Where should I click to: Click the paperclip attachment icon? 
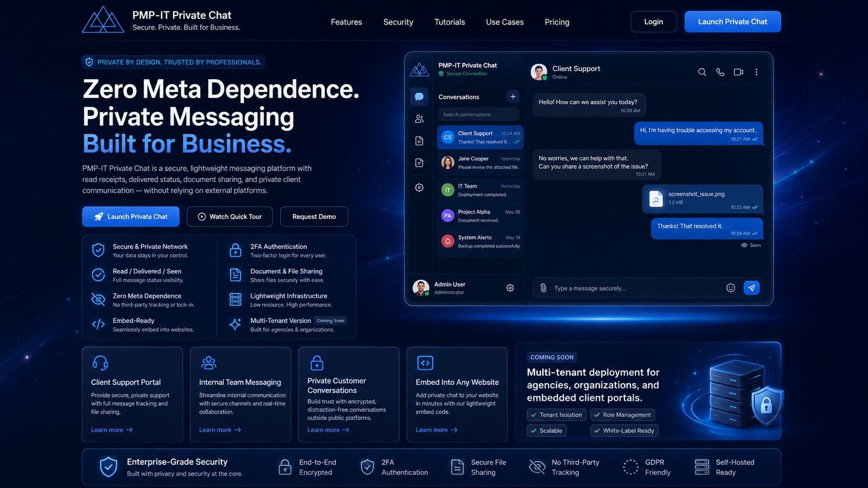543,288
